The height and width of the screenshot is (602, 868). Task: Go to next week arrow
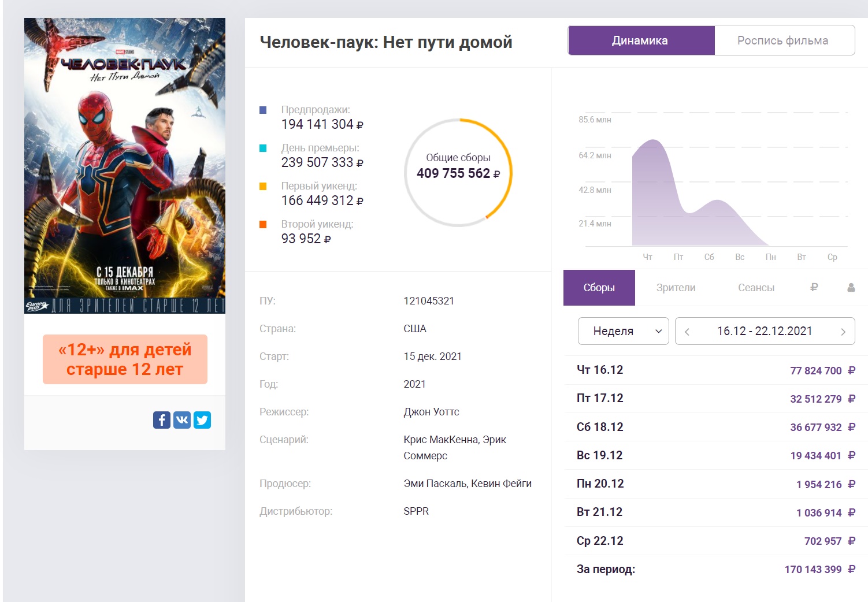point(843,332)
